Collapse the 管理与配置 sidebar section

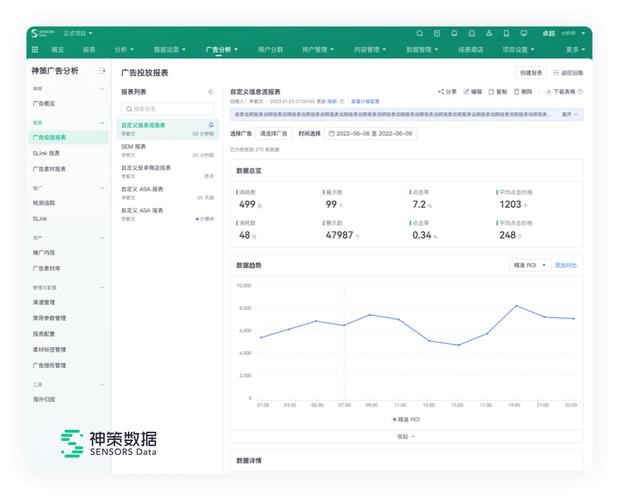point(102,288)
